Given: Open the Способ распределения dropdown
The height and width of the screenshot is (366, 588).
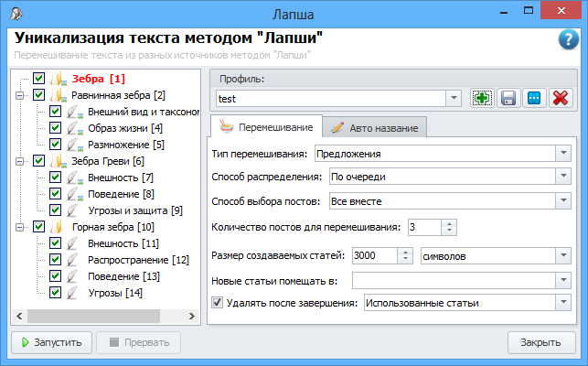Looking at the screenshot, I should [x=562, y=177].
